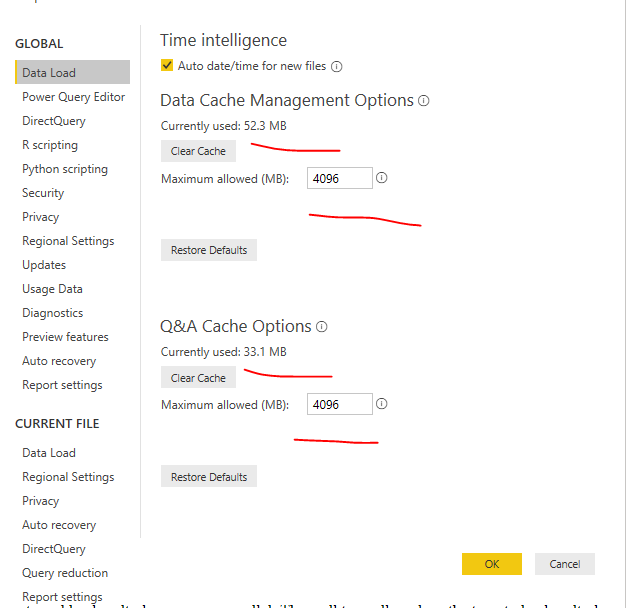Open Usage Data options
The image size is (626, 608).
(52, 289)
